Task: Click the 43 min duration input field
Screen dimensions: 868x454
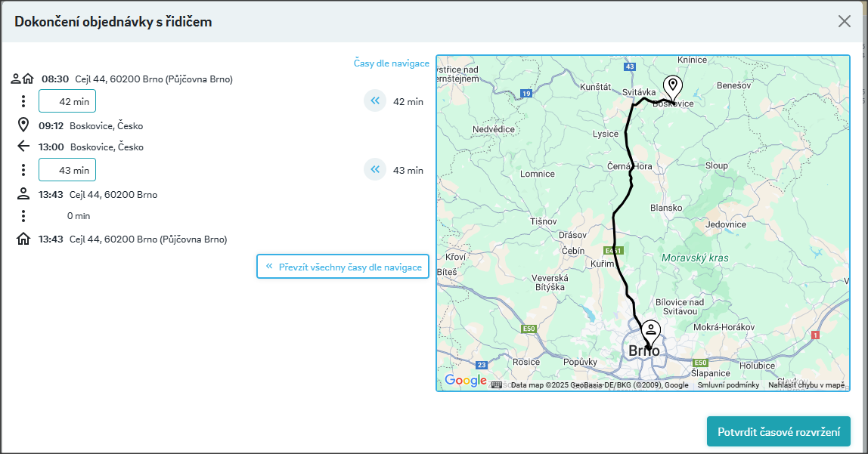Action: coord(67,170)
